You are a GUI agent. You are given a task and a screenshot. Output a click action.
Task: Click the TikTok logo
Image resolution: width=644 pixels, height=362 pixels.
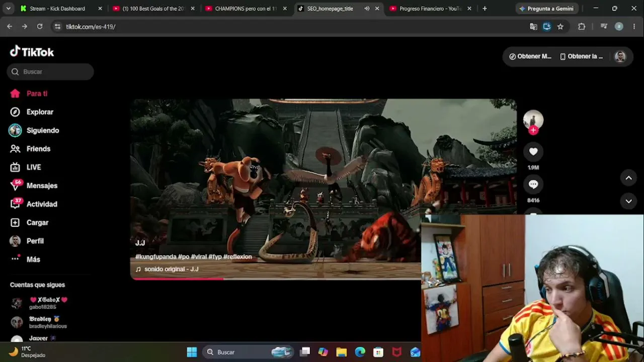pos(32,52)
